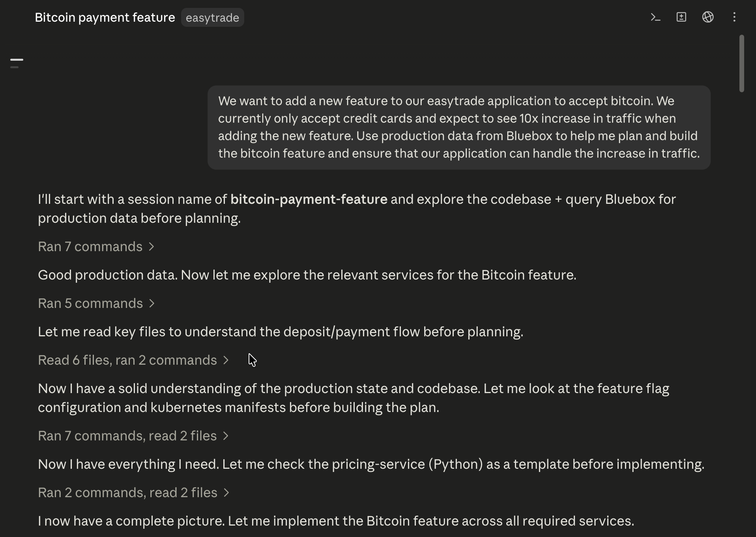
Task: Expand "Ran 5 commands" details
Action: 96,304
